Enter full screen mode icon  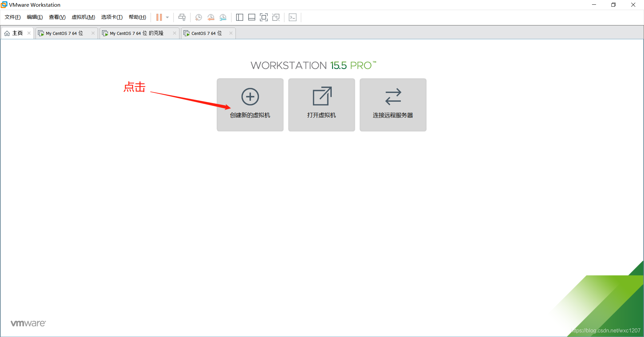pyautogui.click(x=264, y=17)
